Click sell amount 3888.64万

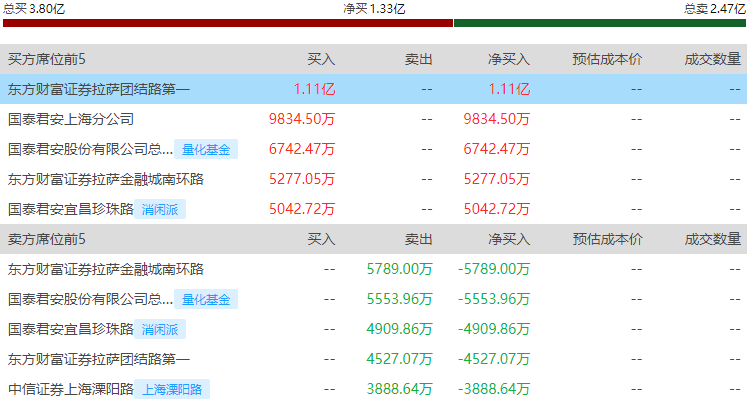pyautogui.click(x=399, y=389)
